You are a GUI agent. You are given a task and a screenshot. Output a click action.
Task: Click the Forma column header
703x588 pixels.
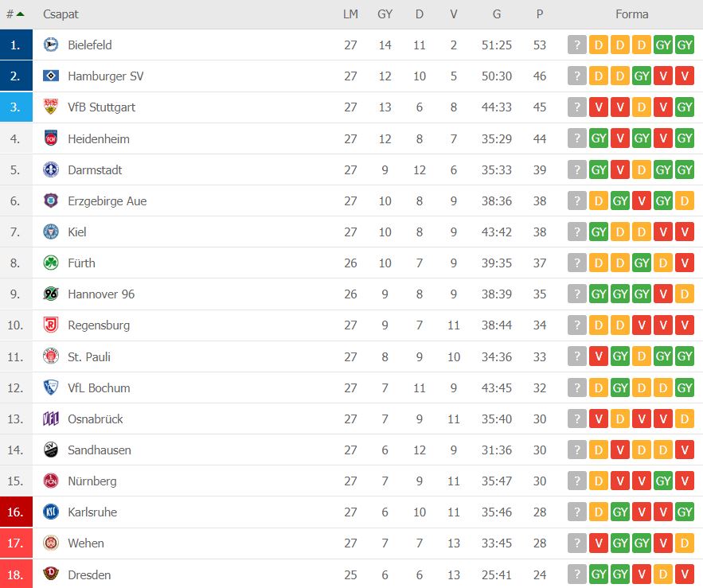point(631,14)
